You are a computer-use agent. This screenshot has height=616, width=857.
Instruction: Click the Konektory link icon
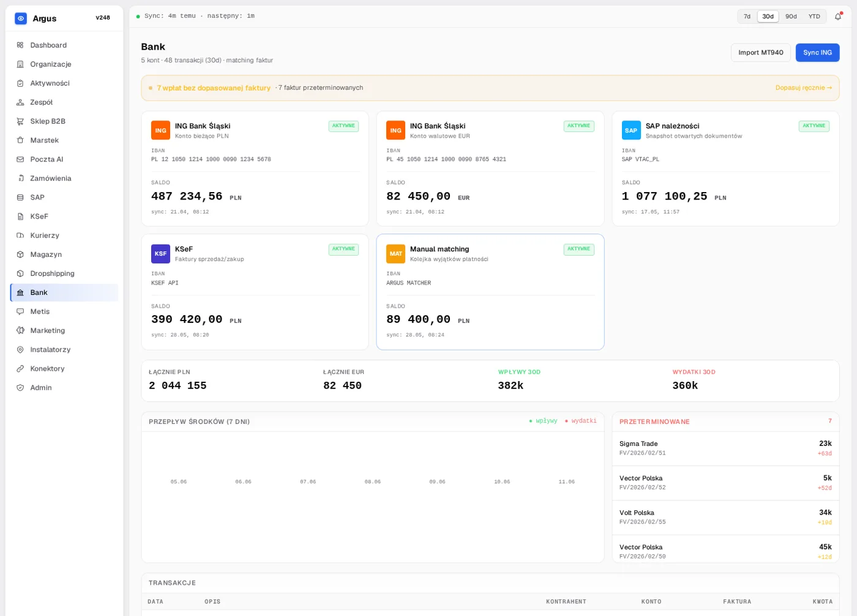click(20, 369)
